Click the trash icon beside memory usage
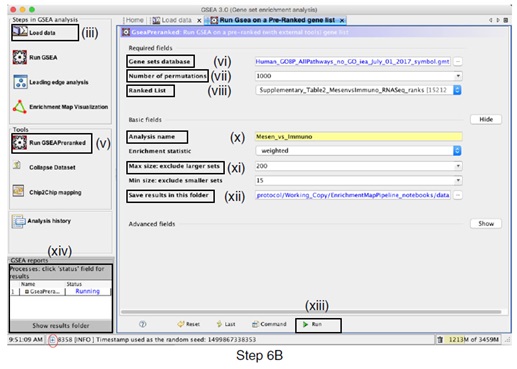Image resolution: width=517 pixels, height=369 pixels. [x=440, y=339]
